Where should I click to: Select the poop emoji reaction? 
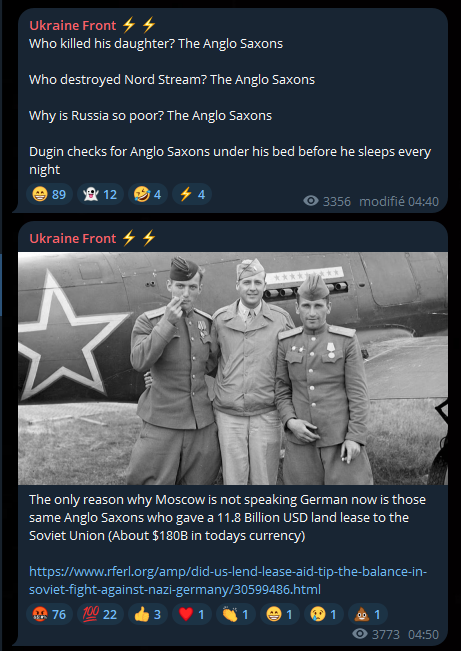368,614
